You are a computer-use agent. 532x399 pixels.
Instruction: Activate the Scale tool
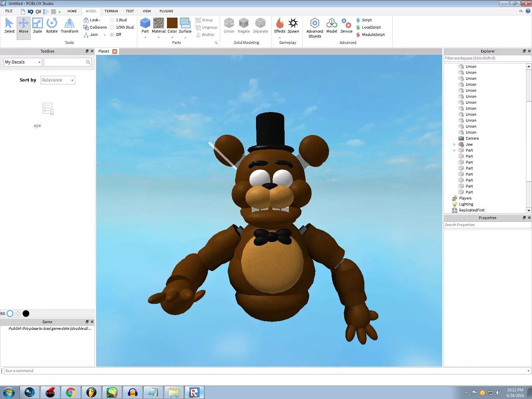pyautogui.click(x=38, y=26)
